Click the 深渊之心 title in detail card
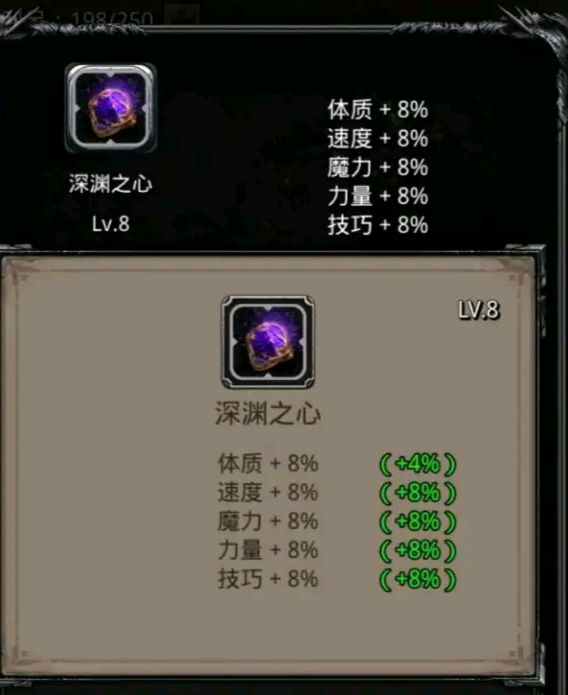 (x=268, y=413)
